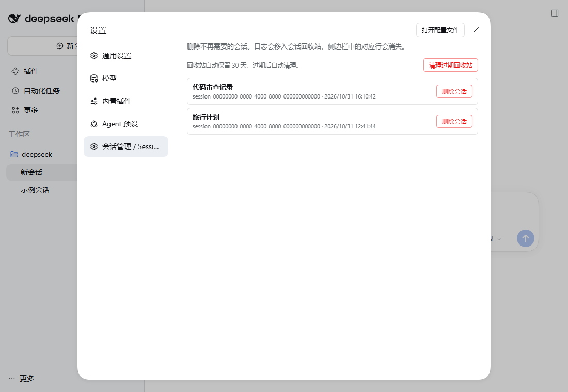Image resolution: width=568 pixels, height=392 pixels.
Task: Click the 16:10:42 session ID line
Action: [284, 96]
